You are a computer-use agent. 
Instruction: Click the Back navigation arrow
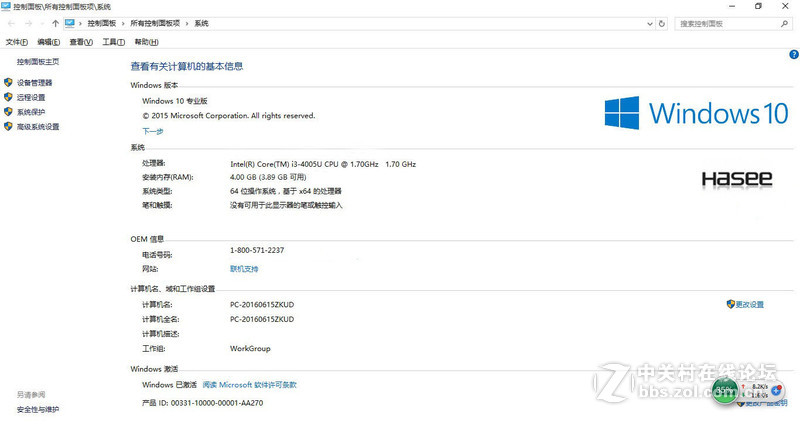pos(11,23)
